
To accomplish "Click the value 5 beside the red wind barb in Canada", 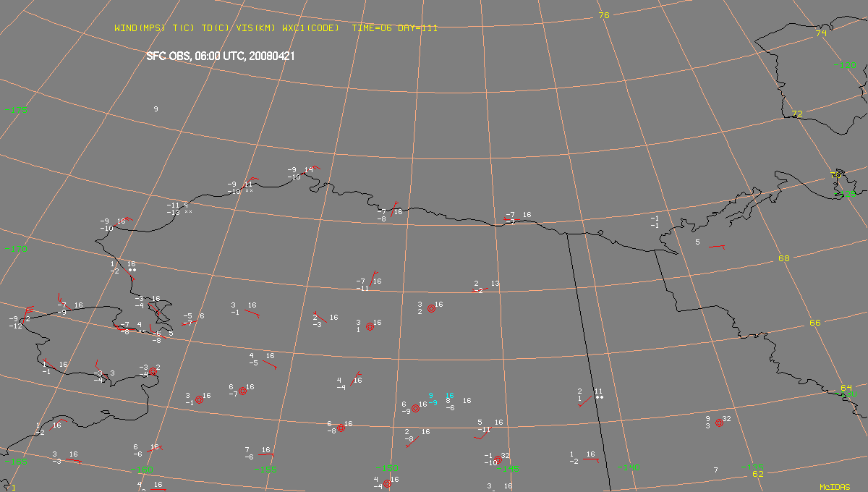I will pyautogui.click(x=697, y=242).
